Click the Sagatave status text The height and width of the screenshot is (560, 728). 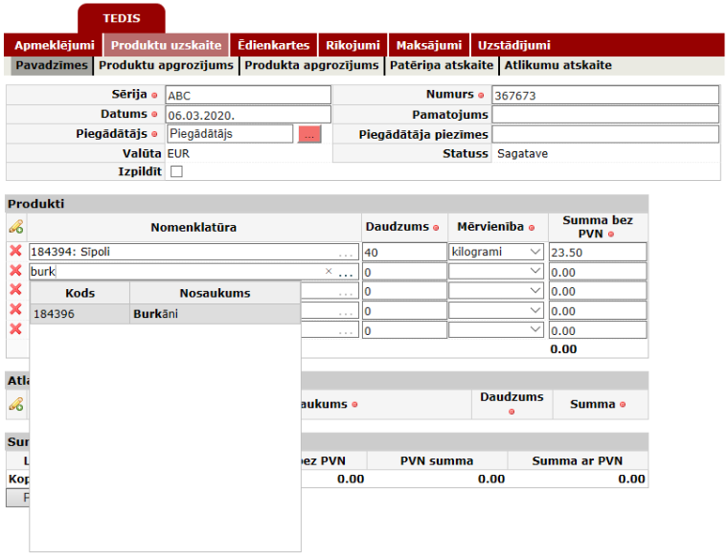point(522,153)
